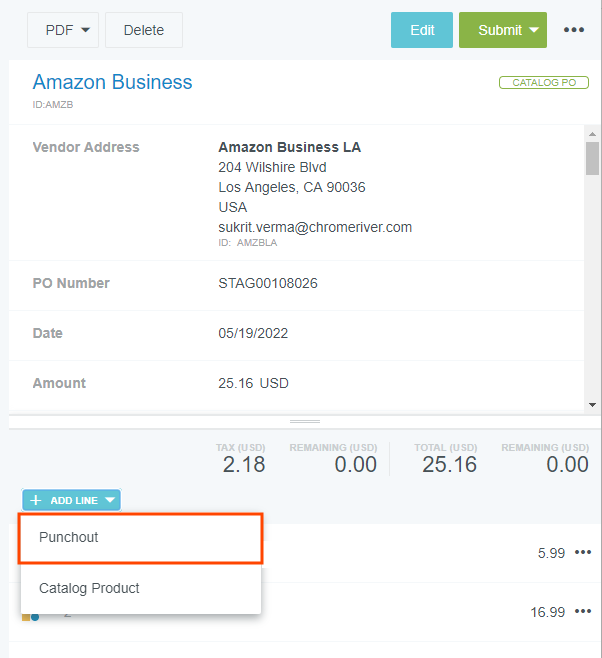Click the Delete button

click(143, 30)
